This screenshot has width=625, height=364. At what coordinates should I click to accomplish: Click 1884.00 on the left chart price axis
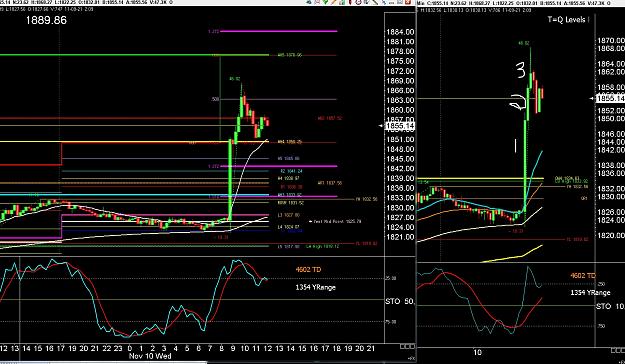point(400,32)
